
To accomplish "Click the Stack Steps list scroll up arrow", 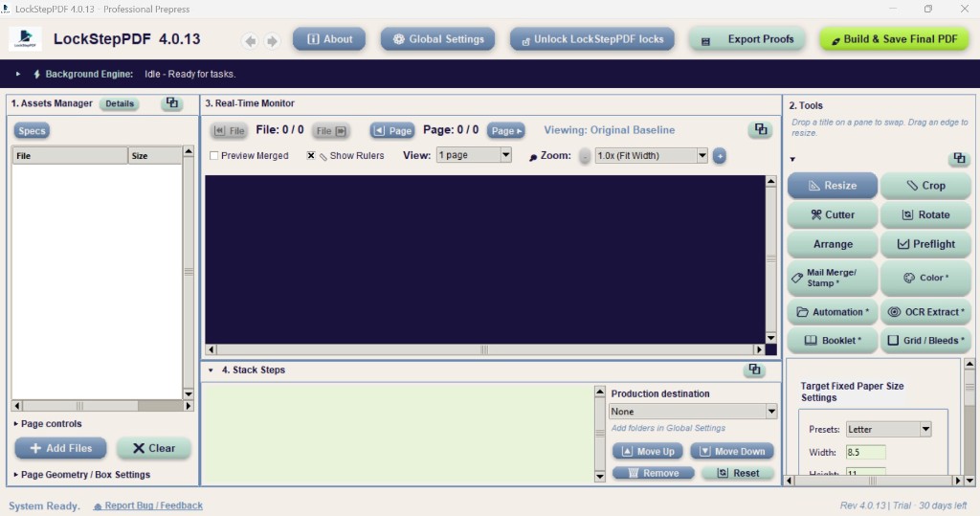I will coord(599,392).
